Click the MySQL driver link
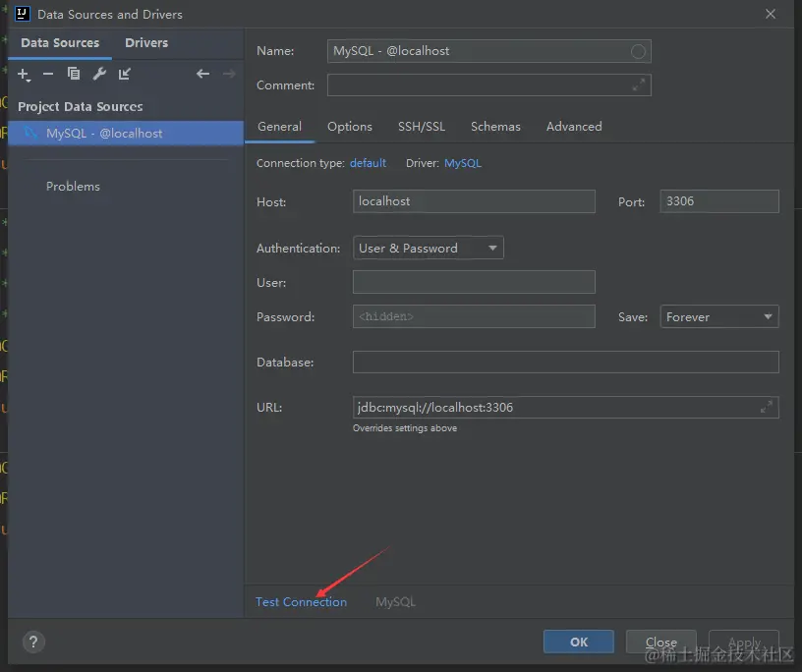This screenshot has width=802, height=672. coord(463,163)
